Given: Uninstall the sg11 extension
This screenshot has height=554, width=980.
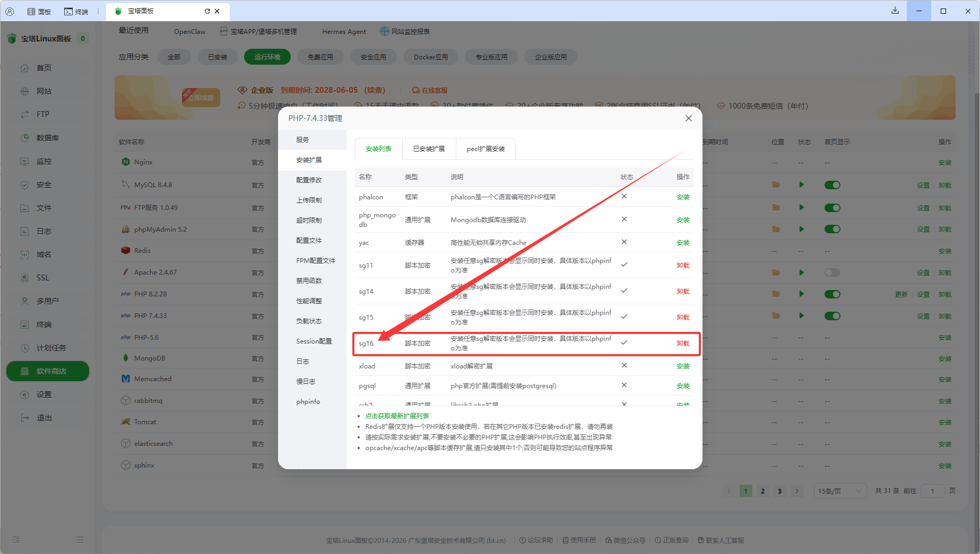Looking at the screenshot, I should 683,266.
